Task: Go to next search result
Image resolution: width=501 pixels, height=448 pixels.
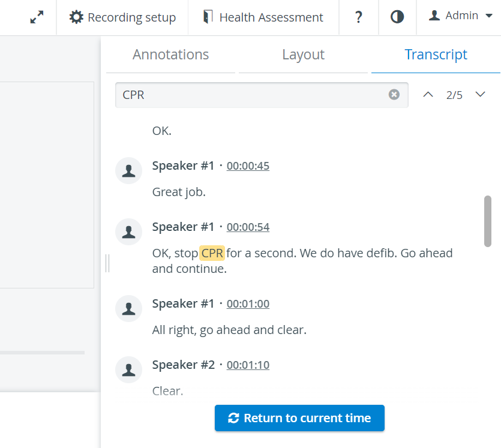Action: (x=480, y=95)
